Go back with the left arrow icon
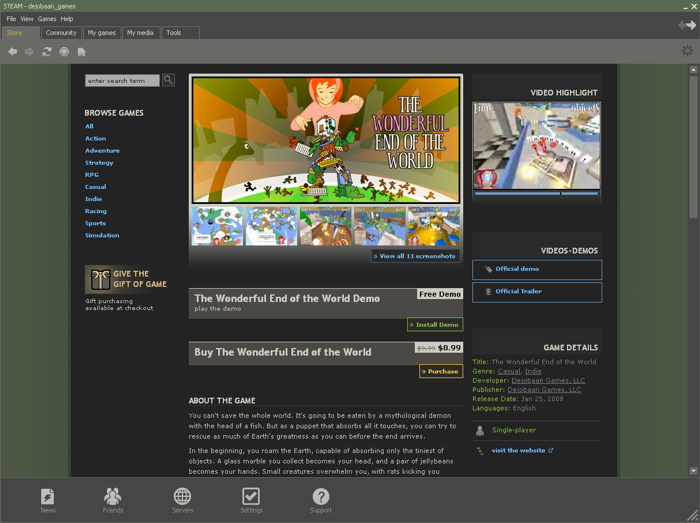This screenshot has width=700, height=523. (12, 52)
